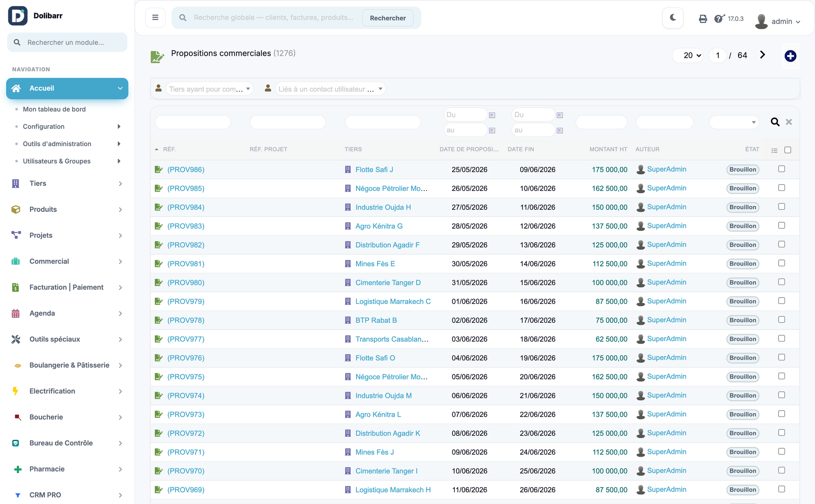Open the help version 17.0.3 icon
Viewport: 815px width, 504px height.
(x=719, y=19)
